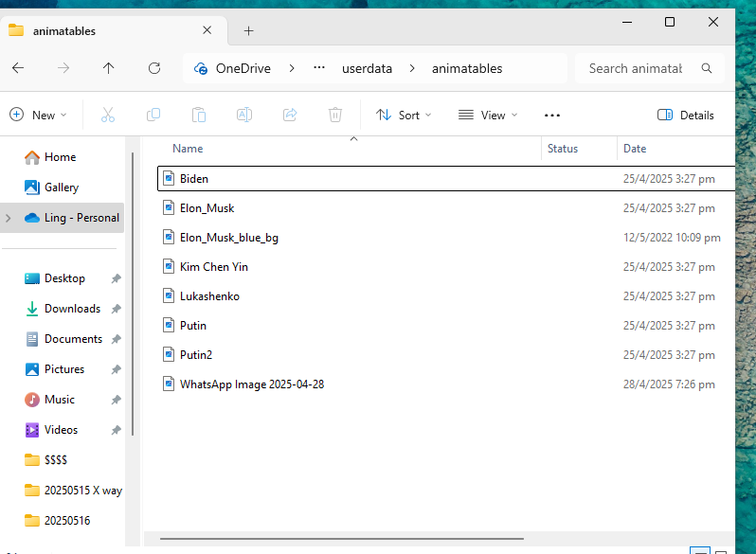Select the file named Putin
The image size is (756, 554).
(x=193, y=326)
